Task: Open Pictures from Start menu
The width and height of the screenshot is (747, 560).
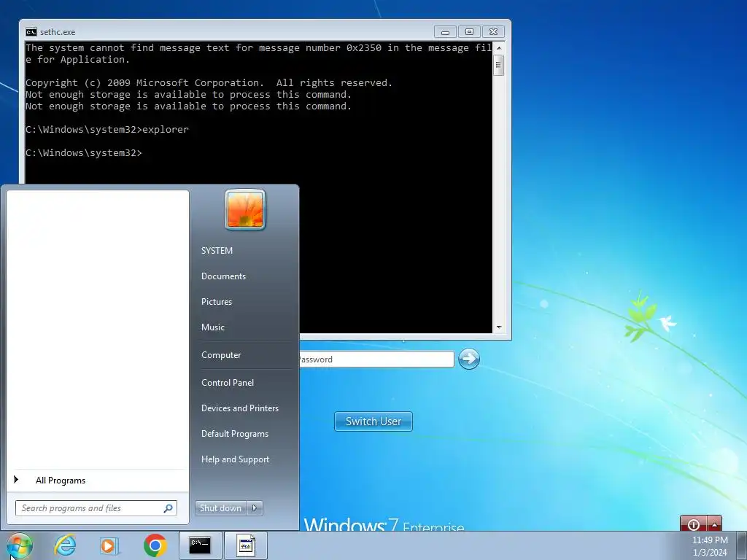Action: tap(216, 302)
